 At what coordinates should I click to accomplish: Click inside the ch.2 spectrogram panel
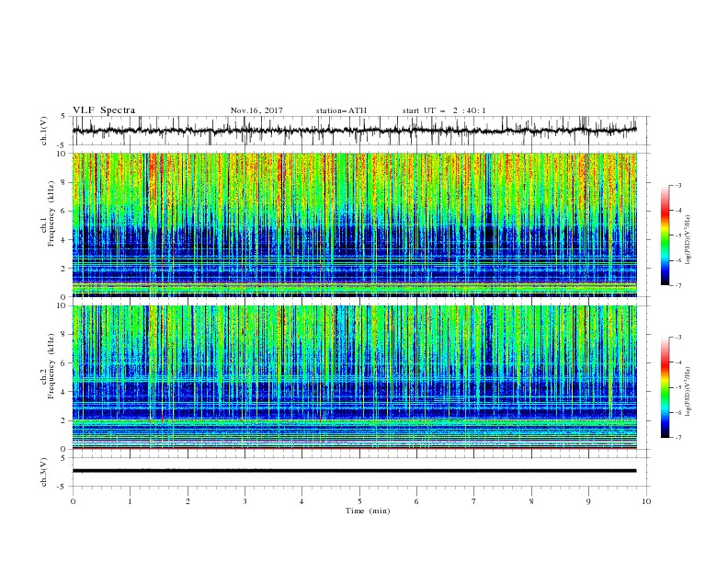click(354, 377)
